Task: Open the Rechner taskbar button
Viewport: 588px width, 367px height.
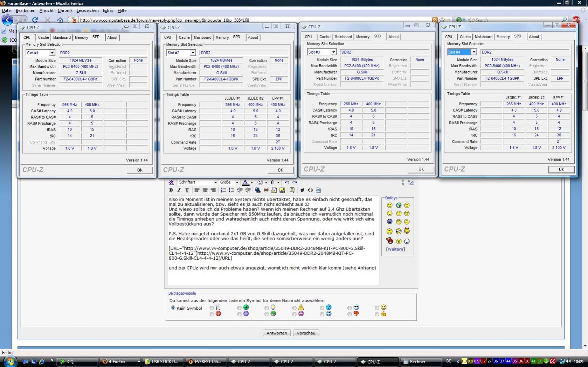Action: [x=421, y=362]
